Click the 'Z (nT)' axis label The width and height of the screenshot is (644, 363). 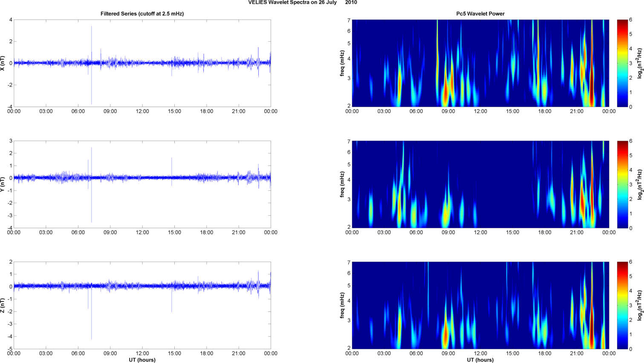pos(3,305)
